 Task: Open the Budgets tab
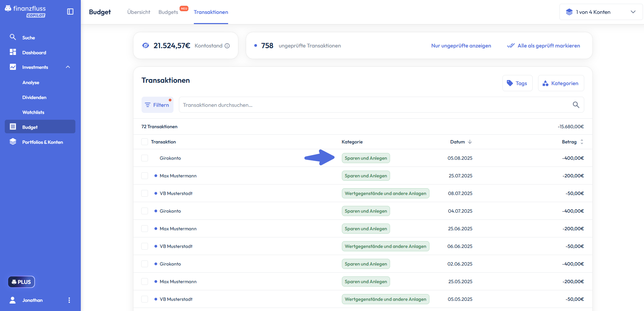point(168,12)
